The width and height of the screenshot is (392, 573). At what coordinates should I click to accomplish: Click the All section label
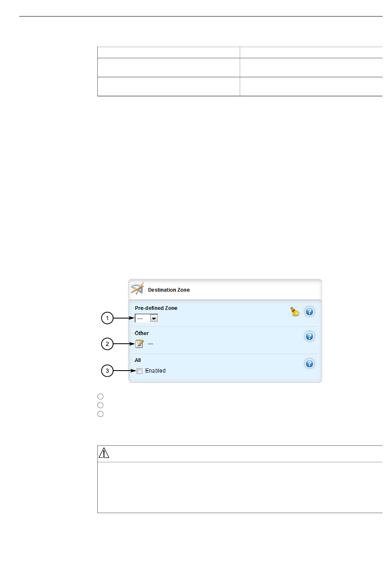pos(138,360)
